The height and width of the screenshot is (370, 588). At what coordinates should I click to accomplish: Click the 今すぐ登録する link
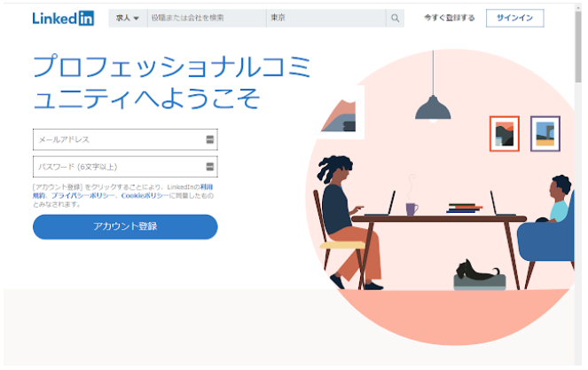click(x=450, y=18)
